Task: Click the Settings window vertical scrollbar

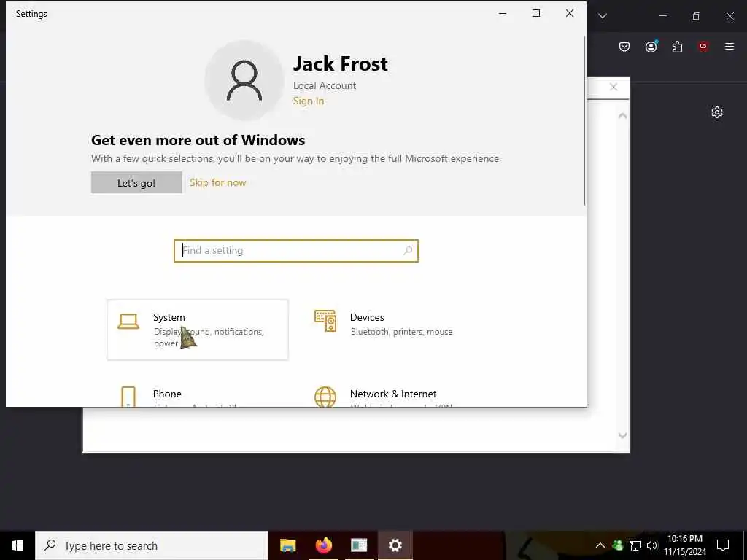Action: tap(584, 121)
